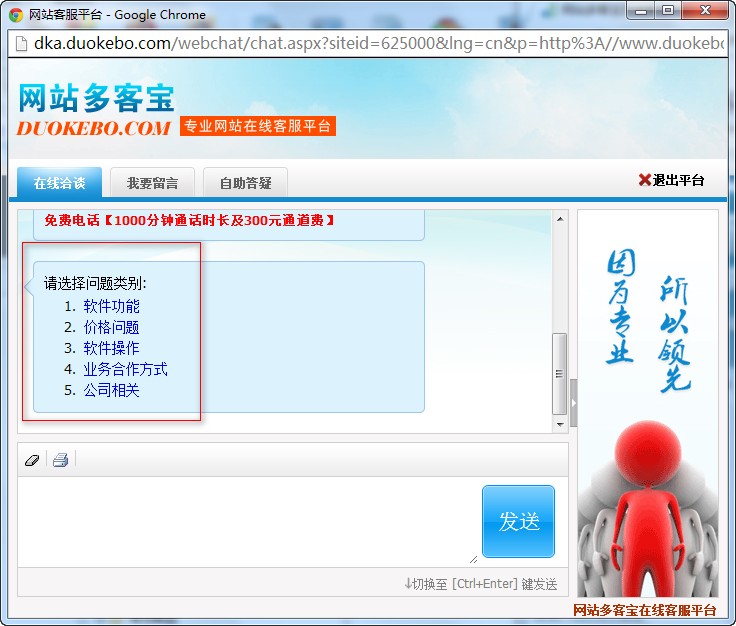Click the page icon in the address bar
The height and width of the screenshot is (626, 736).
(20, 44)
